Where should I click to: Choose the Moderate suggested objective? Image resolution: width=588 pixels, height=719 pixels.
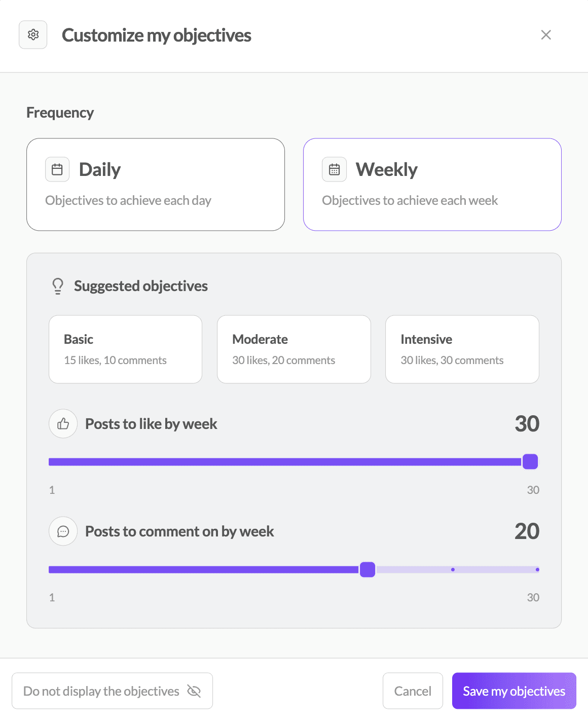click(x=294, y=349)
